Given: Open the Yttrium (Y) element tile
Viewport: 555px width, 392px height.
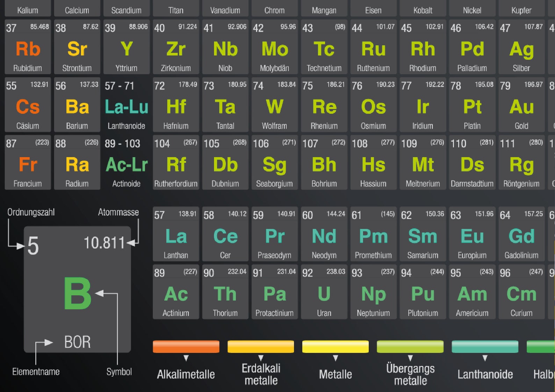Looking at the screenshot, I should tap(127, 47).
